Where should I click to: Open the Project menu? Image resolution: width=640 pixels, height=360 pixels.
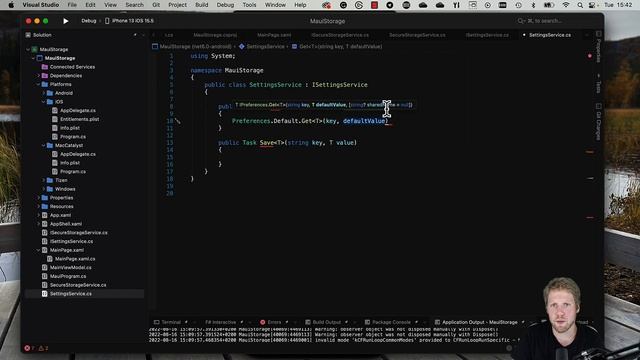pyautogui.click(x=177, y=5)
